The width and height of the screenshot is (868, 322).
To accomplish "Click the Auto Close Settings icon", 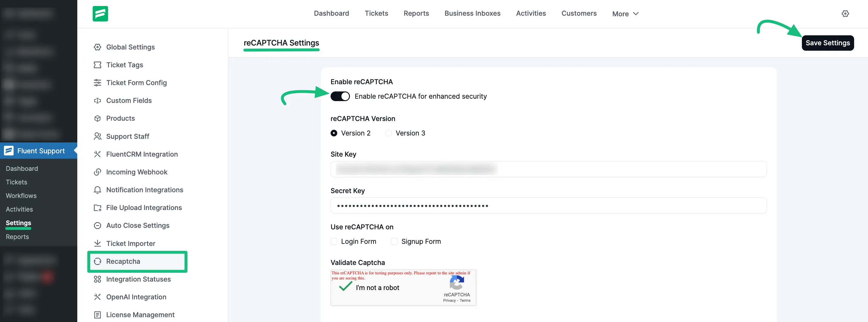I will coord(98,225).
